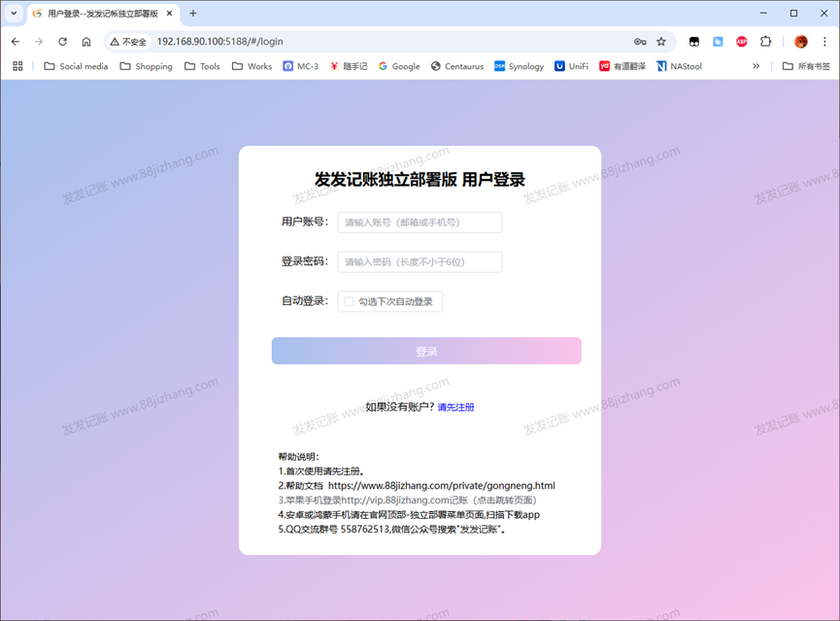Open the 所有书签 folder
Viewport: 840px width, 621px height.
[x=806, y=66]
